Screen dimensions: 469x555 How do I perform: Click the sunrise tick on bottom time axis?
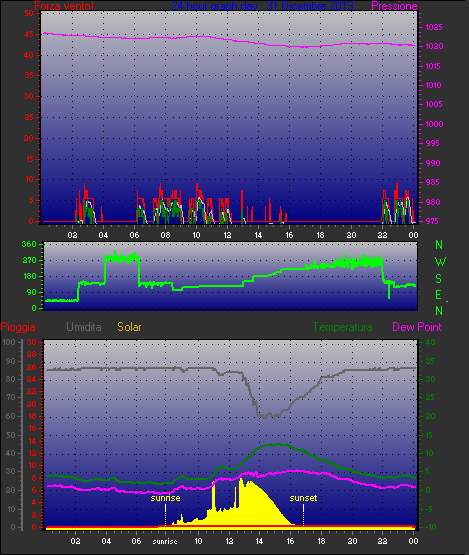[165, 541]
